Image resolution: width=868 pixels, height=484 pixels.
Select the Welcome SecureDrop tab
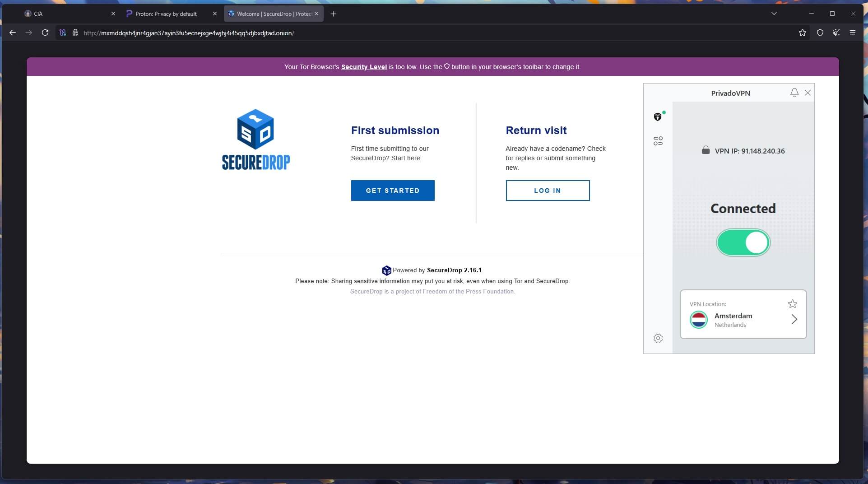pyautogui.click(x=273, y=14)
